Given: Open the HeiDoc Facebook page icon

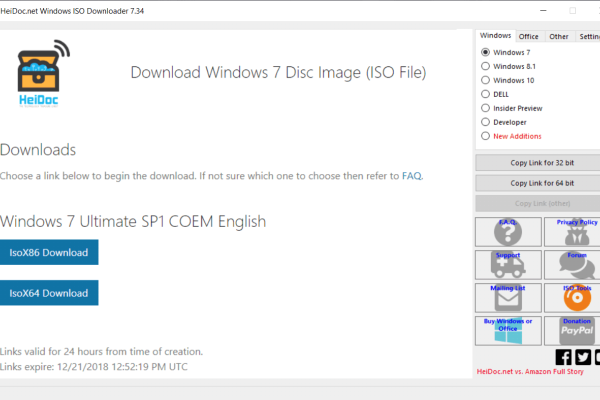Looking at the screenshot, I should (563, 357).
